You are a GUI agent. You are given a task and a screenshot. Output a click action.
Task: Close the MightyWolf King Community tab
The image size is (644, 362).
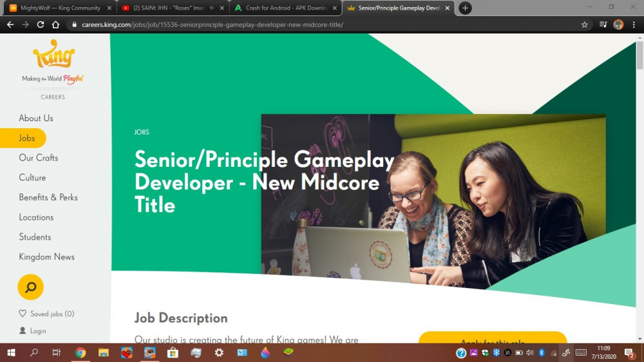[x=109, y=8]
